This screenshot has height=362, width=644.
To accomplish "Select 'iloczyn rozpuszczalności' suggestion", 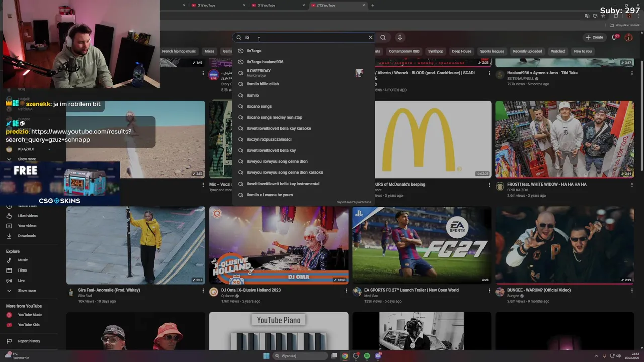I will (303, 139).
